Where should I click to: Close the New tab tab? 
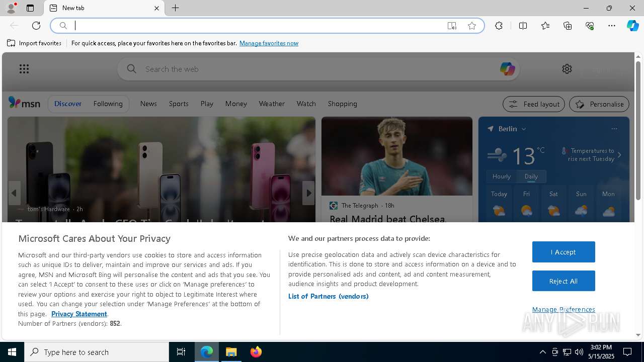156,8
